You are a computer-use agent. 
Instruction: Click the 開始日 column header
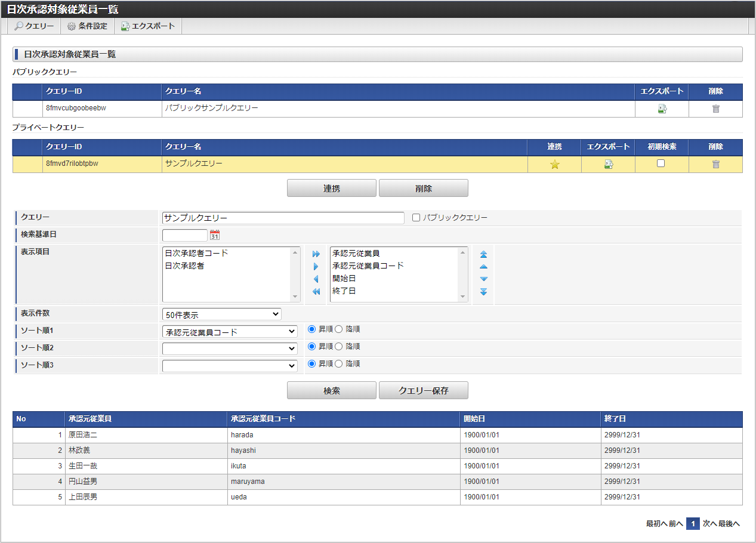[x=530, y=419]
